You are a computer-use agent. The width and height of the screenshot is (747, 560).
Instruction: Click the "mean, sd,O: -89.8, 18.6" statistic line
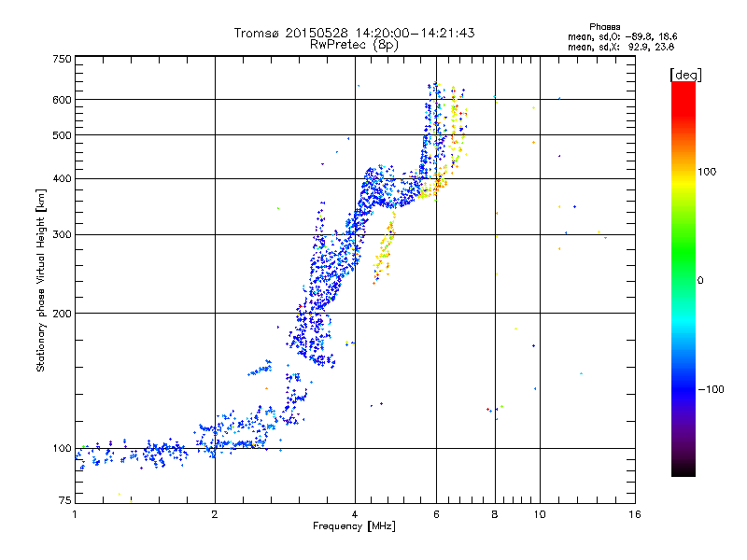(622, 36)
